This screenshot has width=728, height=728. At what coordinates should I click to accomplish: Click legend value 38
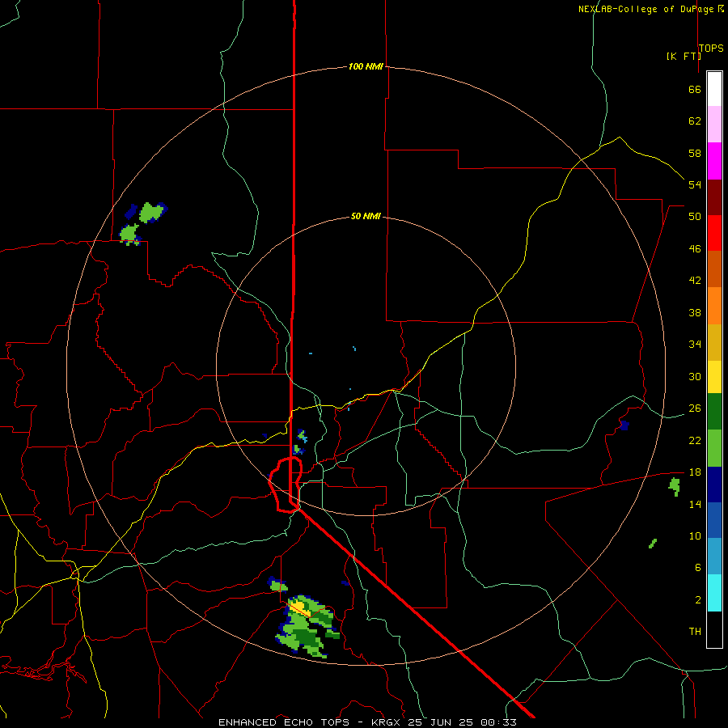pos(695,313)
